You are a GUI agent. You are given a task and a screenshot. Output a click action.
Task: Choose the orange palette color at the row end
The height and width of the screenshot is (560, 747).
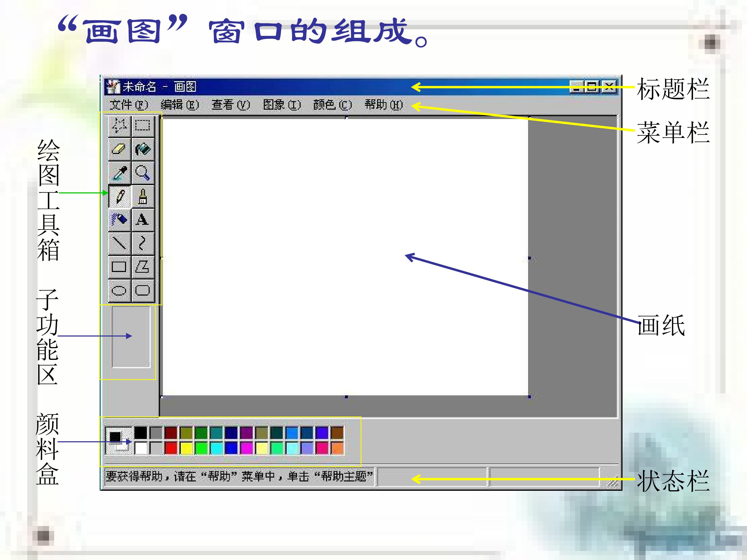click(337, 448)
